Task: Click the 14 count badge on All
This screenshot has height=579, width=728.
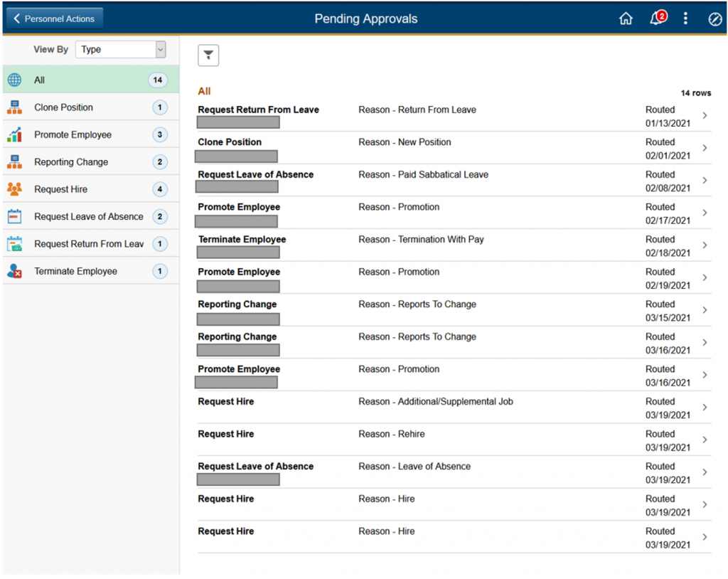Action: pos(158,80)
